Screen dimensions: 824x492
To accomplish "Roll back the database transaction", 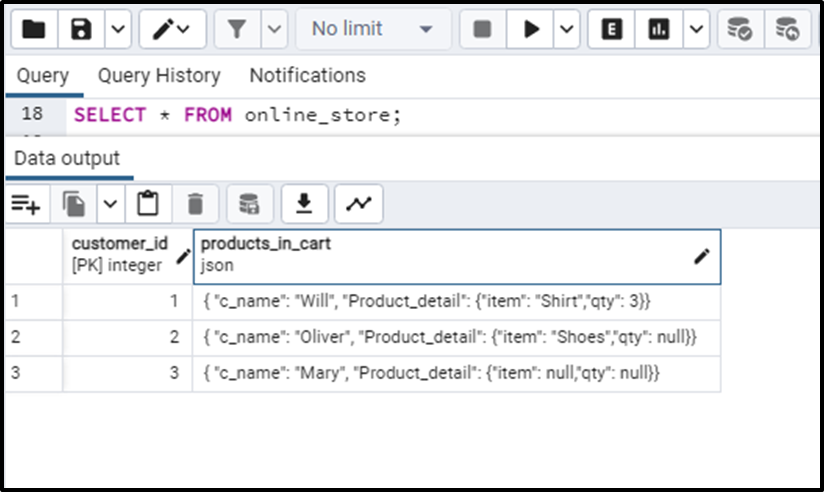I will [x=787, y=29].
